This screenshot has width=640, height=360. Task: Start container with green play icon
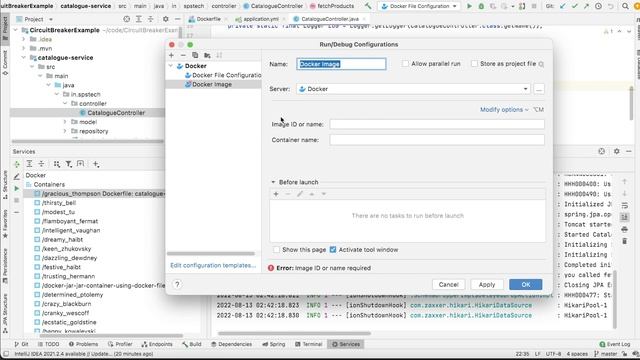pyautogui.click(x=16, y=189)
